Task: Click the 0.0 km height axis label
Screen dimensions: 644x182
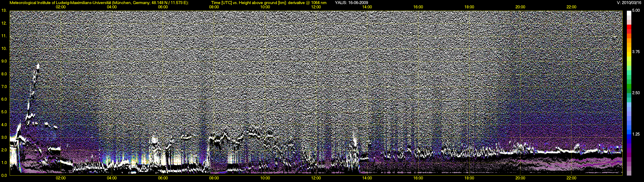Action: (x=4, y=175)
